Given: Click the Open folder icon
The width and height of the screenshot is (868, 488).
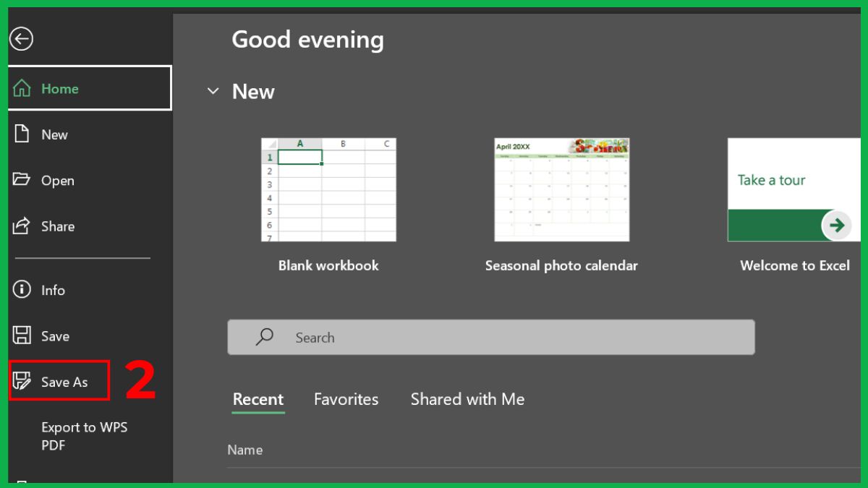Looking at the screenshot, I should click(x=22, y=180).
